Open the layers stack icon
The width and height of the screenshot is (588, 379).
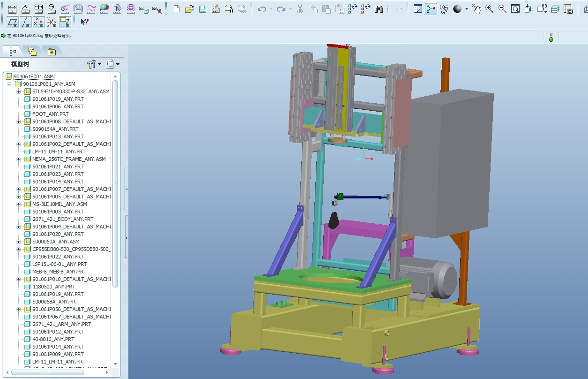pos(555,9)
